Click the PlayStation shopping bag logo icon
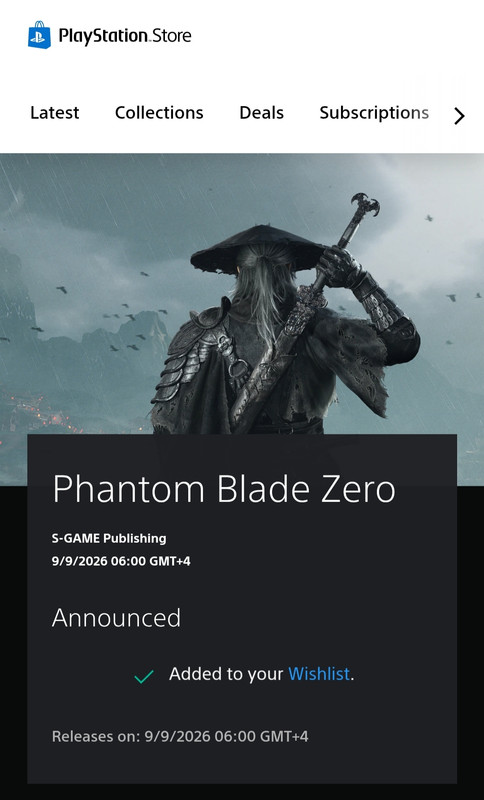Screen dimensions: 484x800 [39, 35]
